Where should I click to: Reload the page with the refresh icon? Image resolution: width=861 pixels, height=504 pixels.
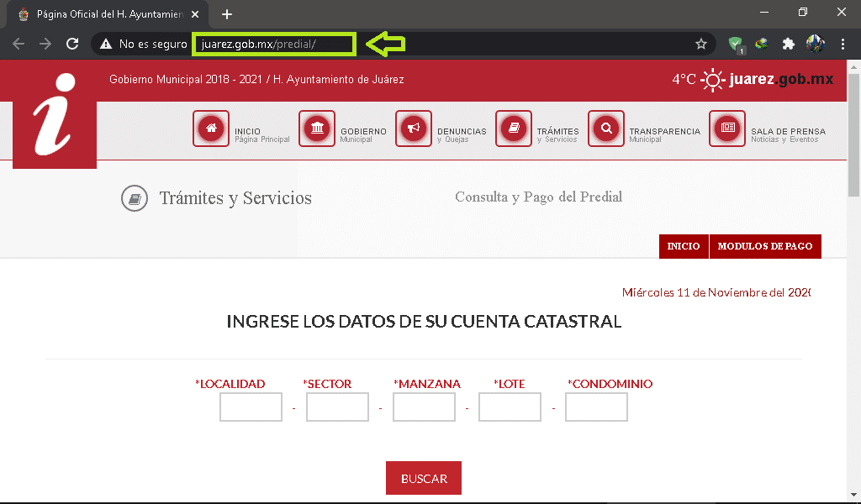click(72, 44)
